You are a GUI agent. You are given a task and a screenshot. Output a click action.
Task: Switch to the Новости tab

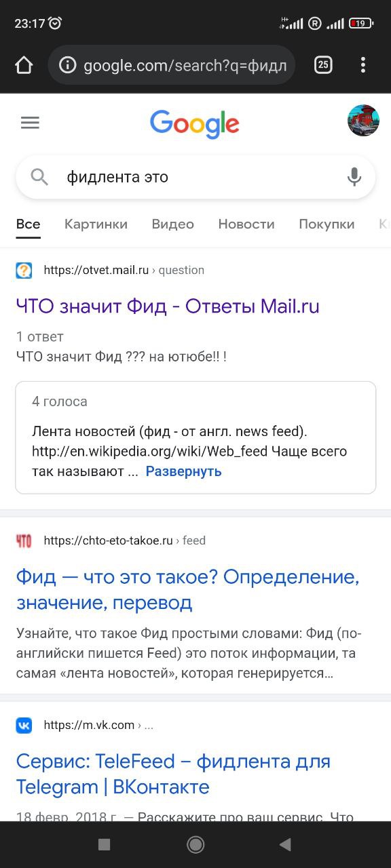pyautogui.click(x=246, y=224)
